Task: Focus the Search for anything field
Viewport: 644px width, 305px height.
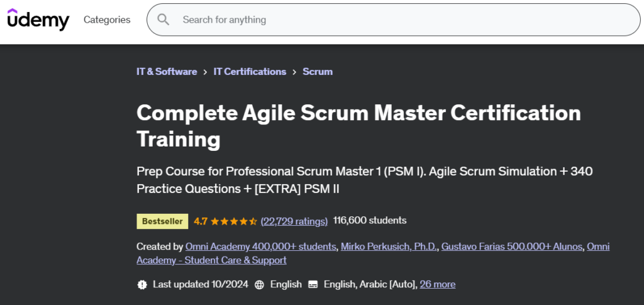Action: tap(394, 19)
